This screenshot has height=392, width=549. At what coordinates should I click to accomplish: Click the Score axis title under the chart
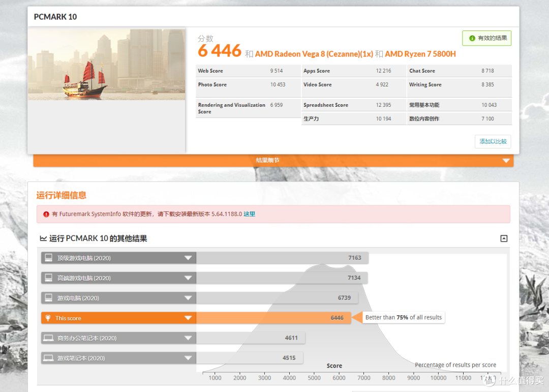click(x=334, y=366)
